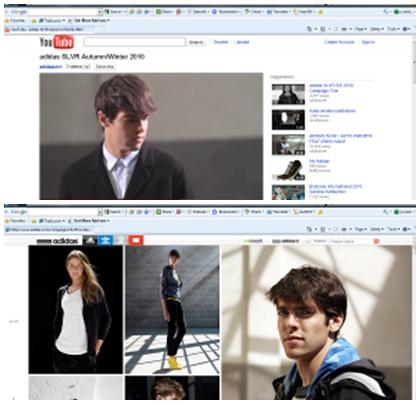Open the Page menu in upper browser
This screenshot has width=420, height=404.
pyautogui.click(x=360, y=29)
